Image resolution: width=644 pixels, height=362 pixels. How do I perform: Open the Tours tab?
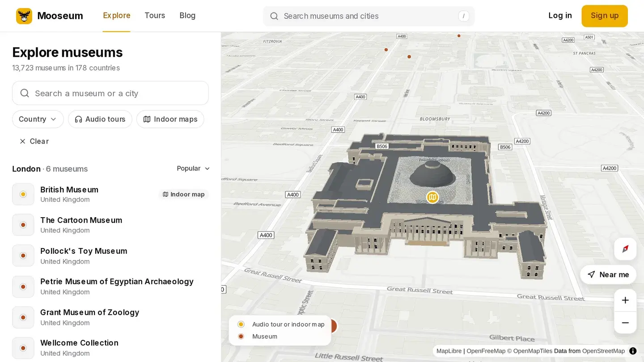(155, 16)
